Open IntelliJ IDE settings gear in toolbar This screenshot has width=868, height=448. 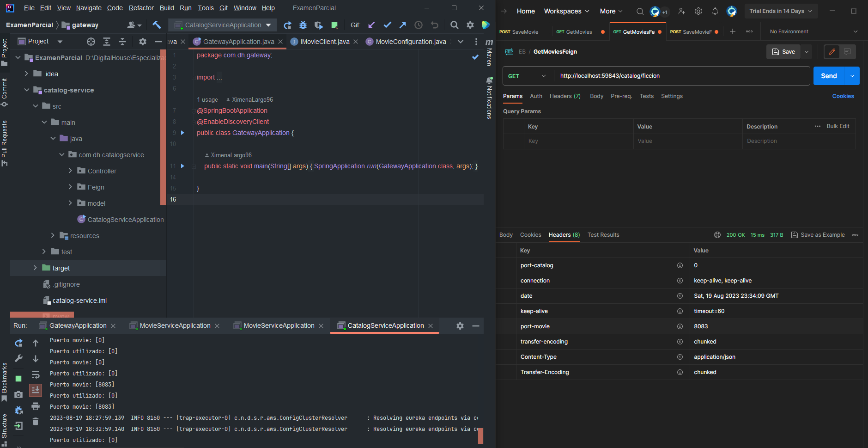(470, 25)
